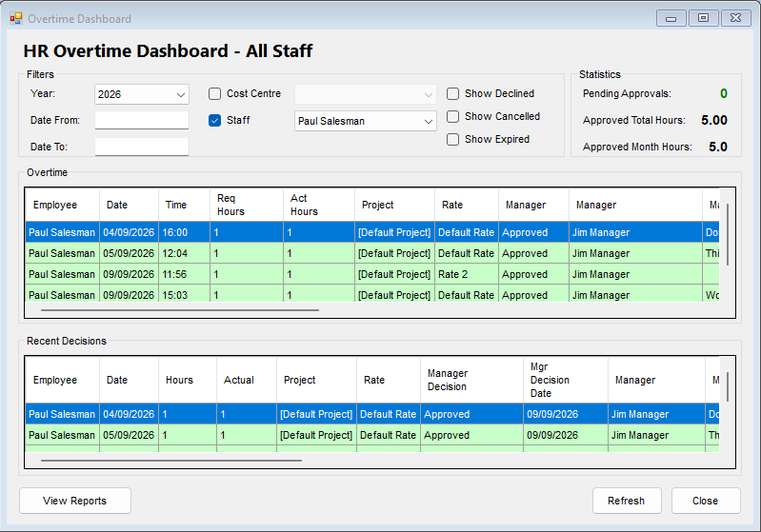The width and height of the screenshot is (761, 532).
Task: Select the Overtime row with time 15:03
Action: pos(372,294)
